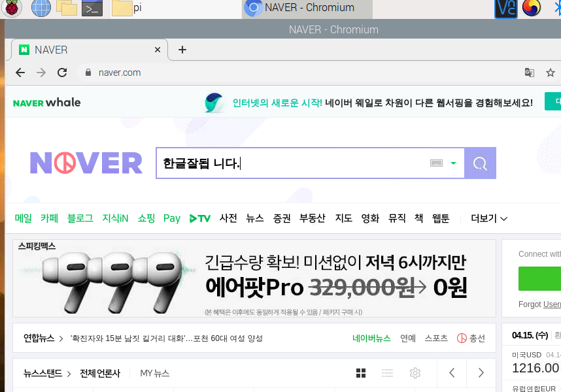Read the 포천 60대 여성 headline

166,338
